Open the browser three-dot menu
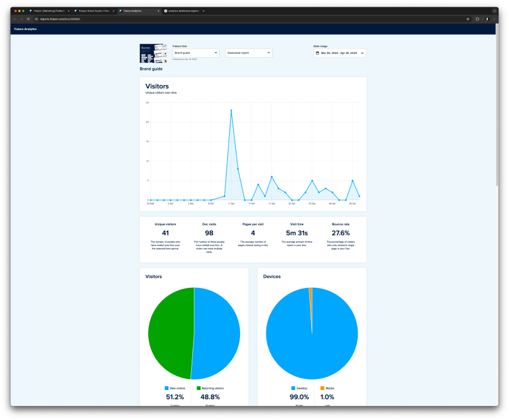 click(494, 19)
